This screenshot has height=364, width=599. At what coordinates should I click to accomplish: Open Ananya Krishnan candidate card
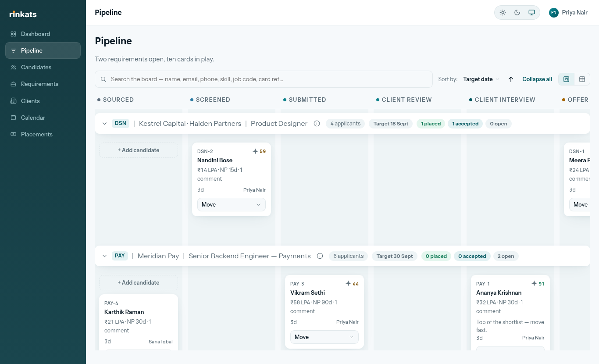pos(510,312)
